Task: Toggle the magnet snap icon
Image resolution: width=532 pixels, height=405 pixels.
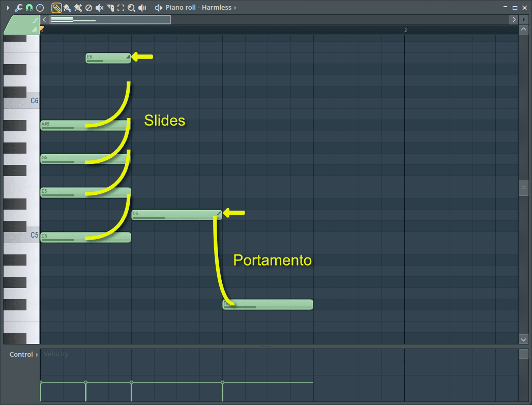Action: (x=29, y=8)
